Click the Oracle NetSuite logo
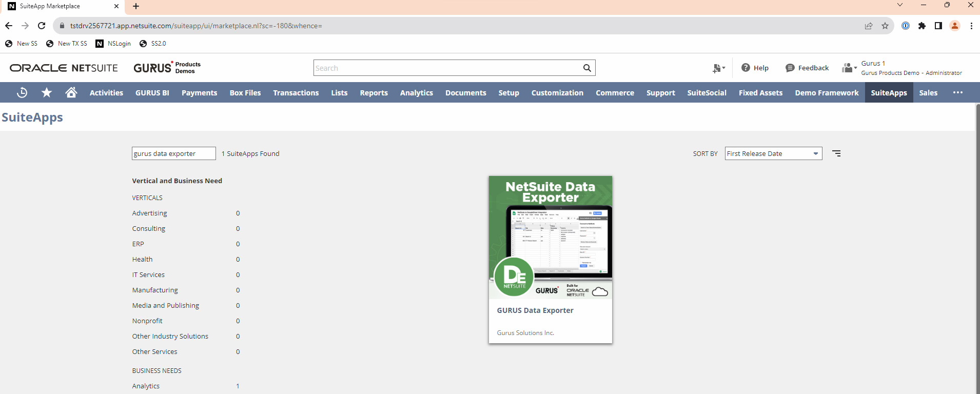The image size is (980, 394). pos(64,68)
